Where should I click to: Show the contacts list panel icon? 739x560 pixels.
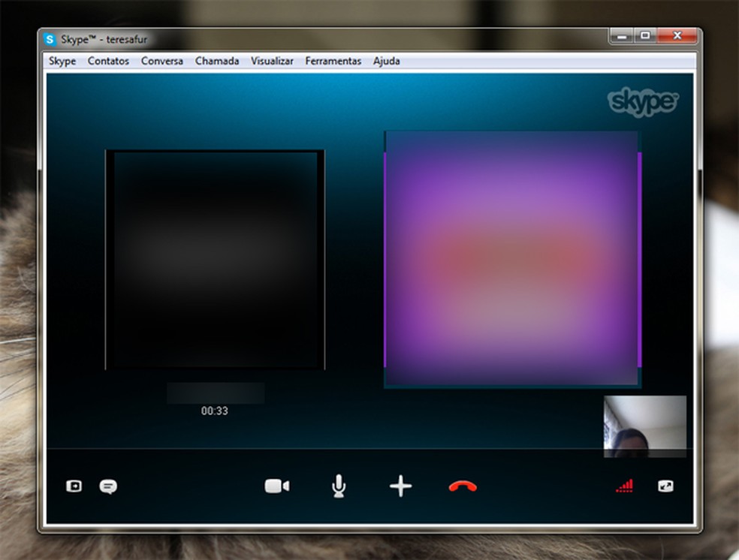(x=74, y=486)
